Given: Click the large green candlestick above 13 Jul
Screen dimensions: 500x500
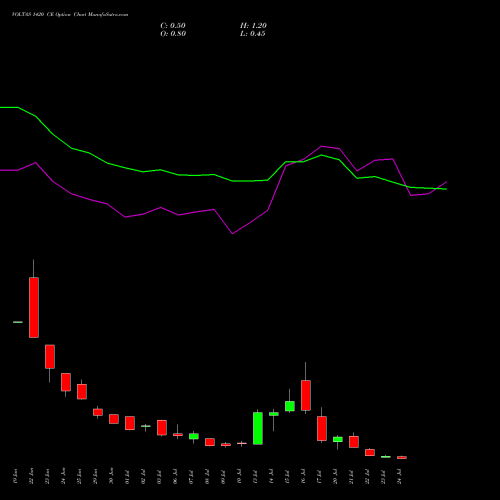Looking at the screenshot, I should [x=258, y=428].
